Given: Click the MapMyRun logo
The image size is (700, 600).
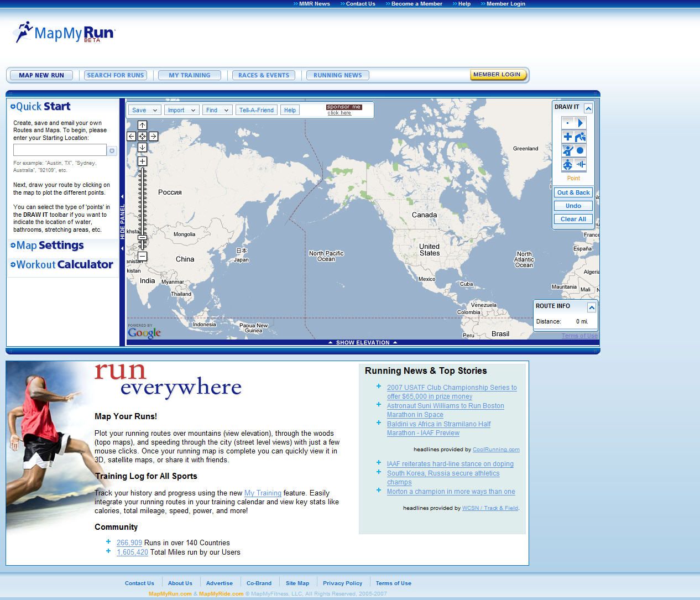Looking at the screenshot, I should 64,33.
